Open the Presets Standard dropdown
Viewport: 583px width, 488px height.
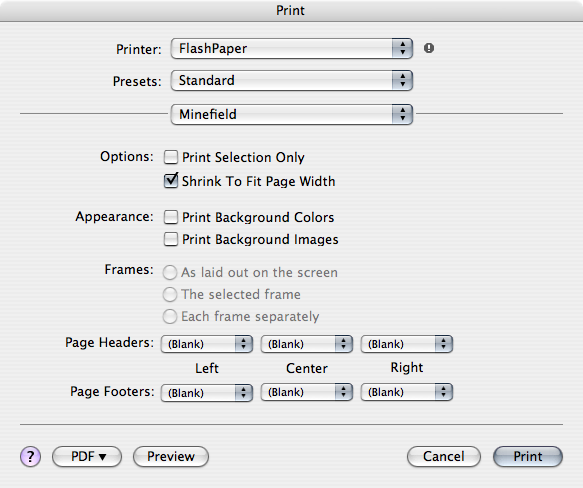pyautogui.click(x=292, y=80)
